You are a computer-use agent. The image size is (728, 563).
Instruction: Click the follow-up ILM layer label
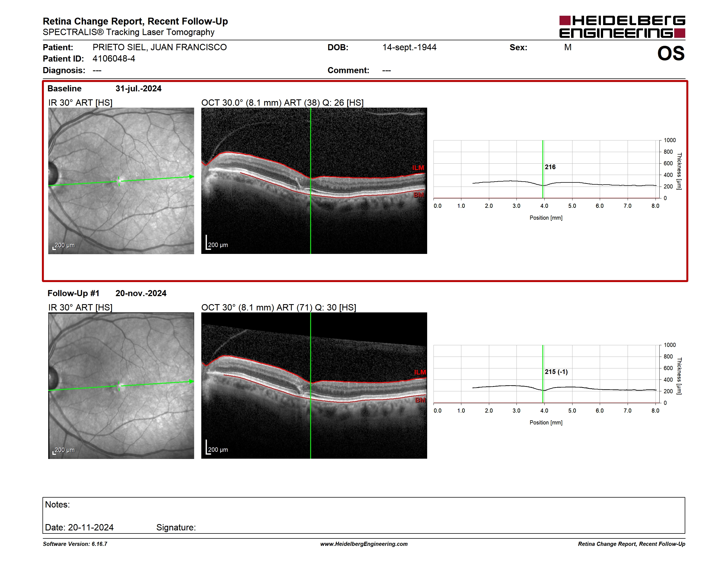coord(420,372)
